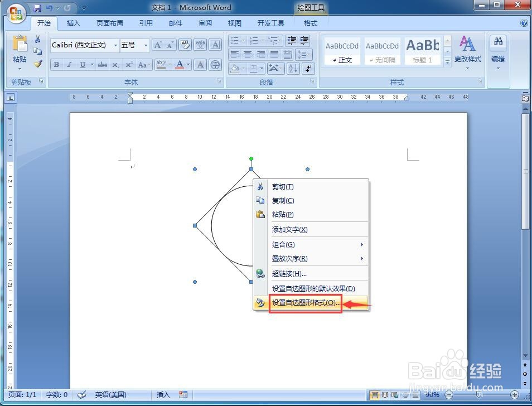Undo the last action

50,7
